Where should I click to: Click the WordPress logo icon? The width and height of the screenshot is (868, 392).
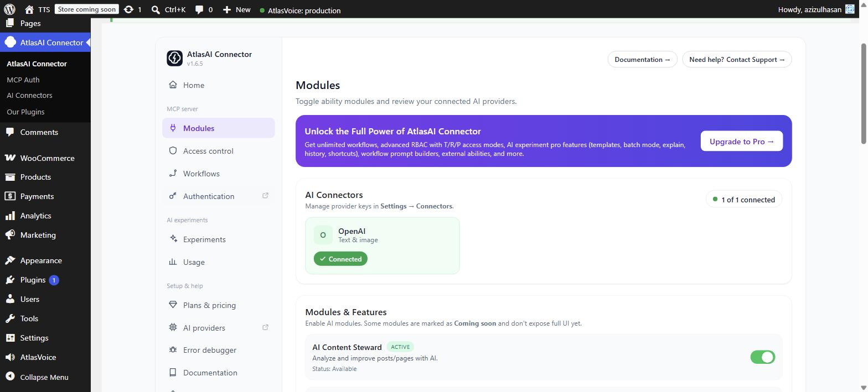tap(9, 9)
